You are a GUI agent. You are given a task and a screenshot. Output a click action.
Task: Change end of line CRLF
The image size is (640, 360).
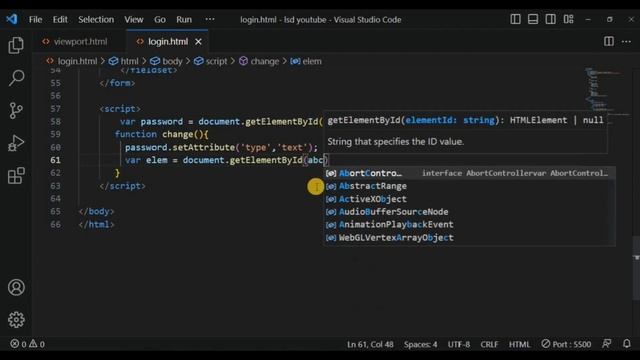click(489, 344)
